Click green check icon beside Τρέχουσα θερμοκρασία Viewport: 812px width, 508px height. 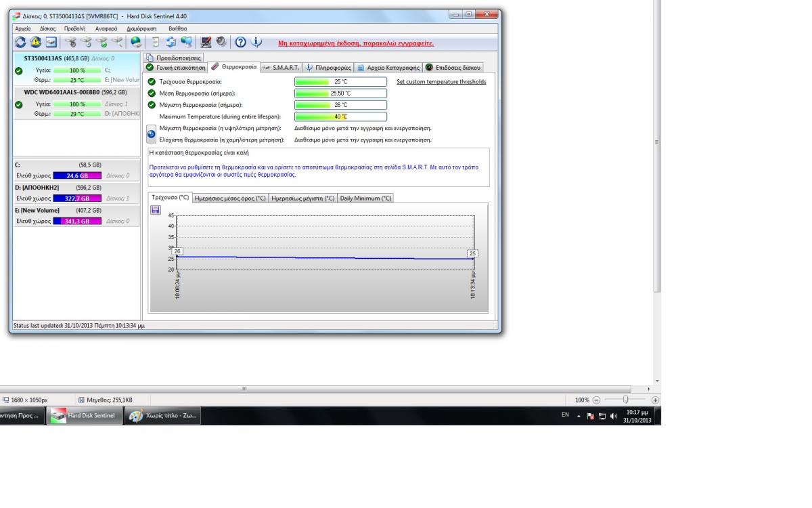point(152,81)
